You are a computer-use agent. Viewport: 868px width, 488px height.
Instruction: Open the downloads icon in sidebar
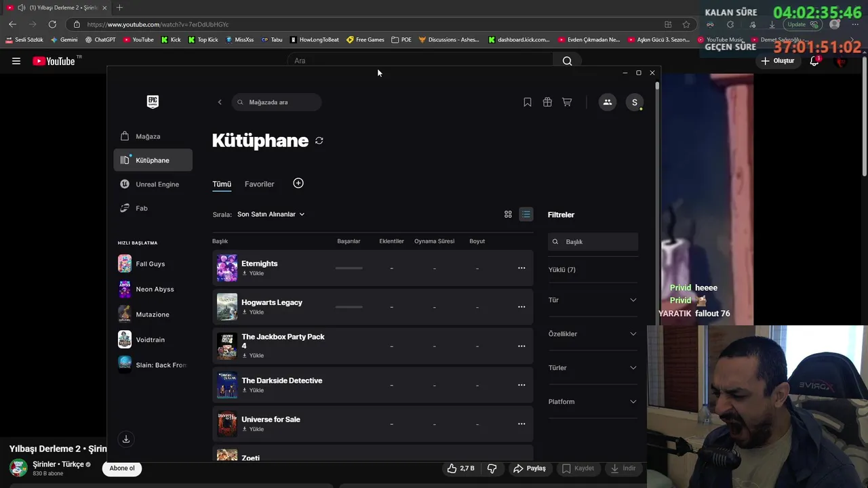tap(126, 439)
